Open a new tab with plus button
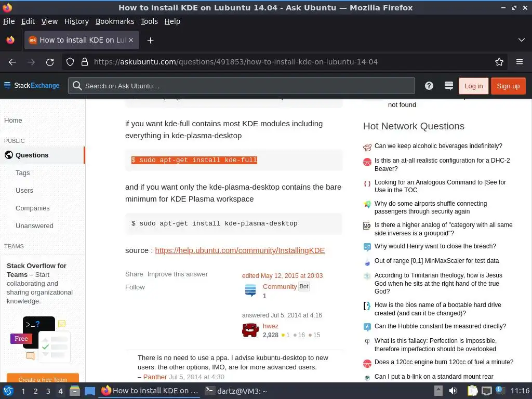Viewport: 532px width, 399px height. [x=150, y=41]
